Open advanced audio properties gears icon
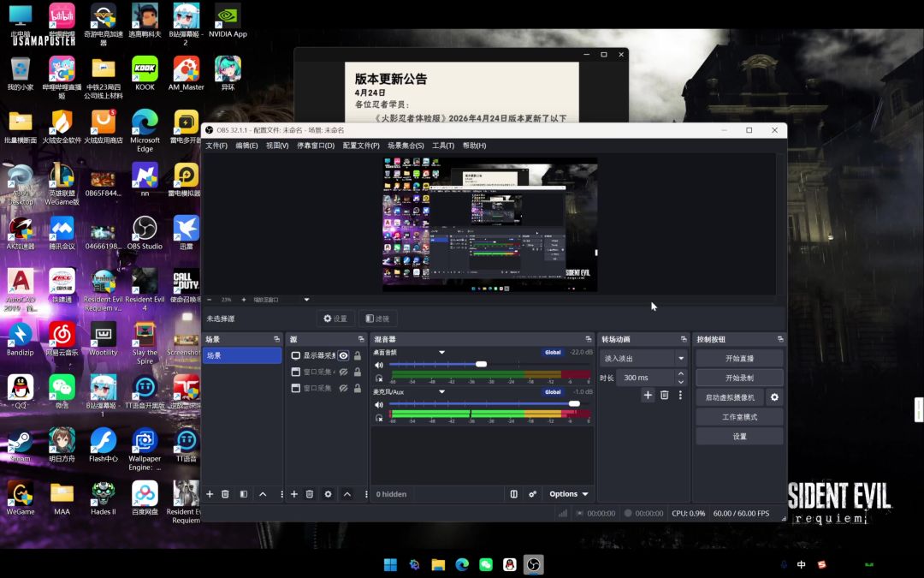 [532, 494]
